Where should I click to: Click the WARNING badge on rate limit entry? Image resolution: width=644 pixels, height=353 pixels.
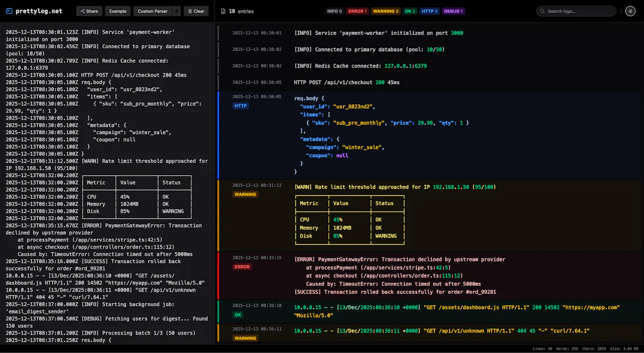click(245, 194)
